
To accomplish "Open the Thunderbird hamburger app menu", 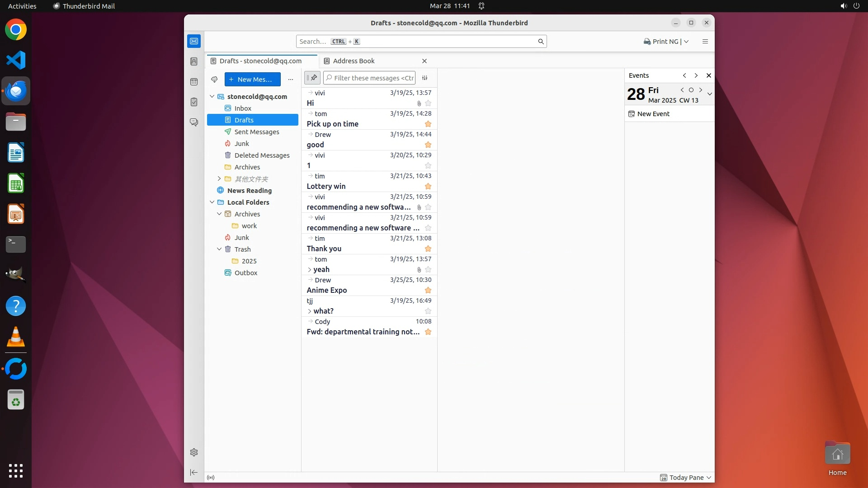I will (x=705, y=42).
